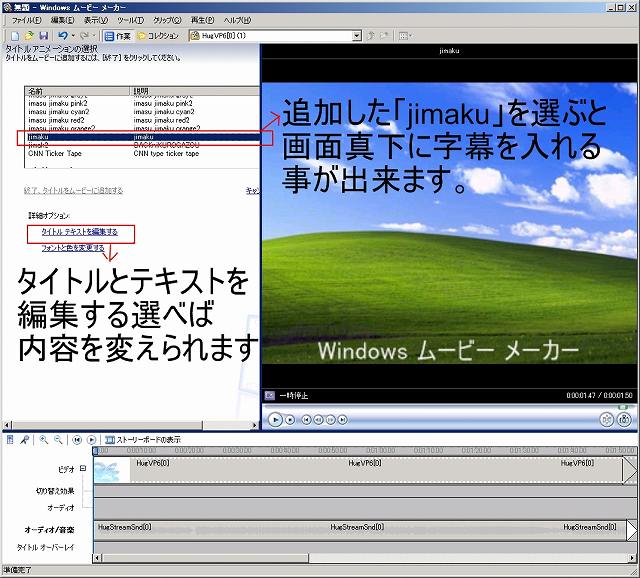Jump back to the start with the Back button
640x578 pixels.
click(x=307, y=420)
